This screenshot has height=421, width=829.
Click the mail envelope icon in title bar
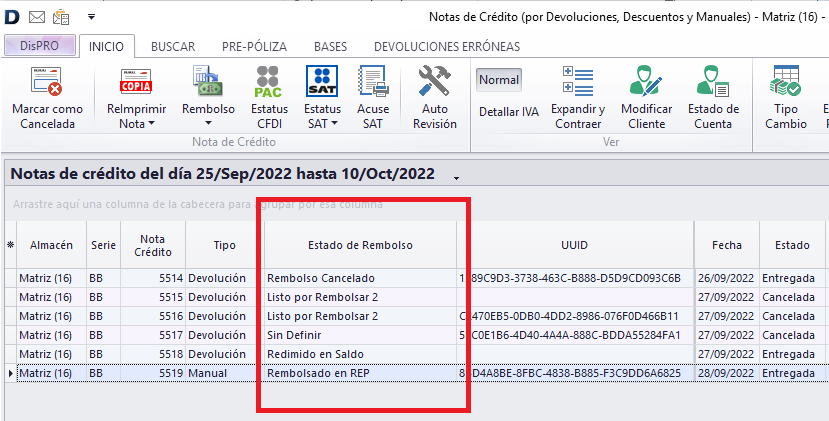click(36, 17)
